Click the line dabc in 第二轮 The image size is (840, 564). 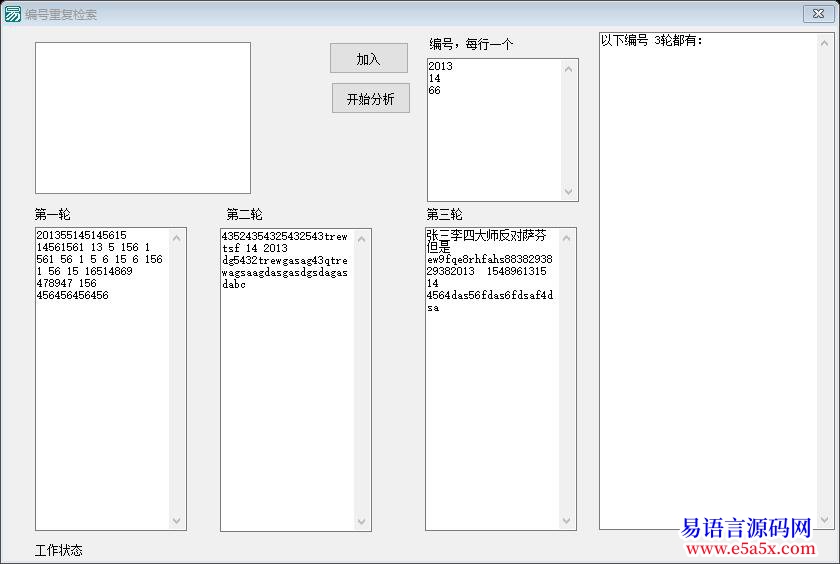(234, 284)
